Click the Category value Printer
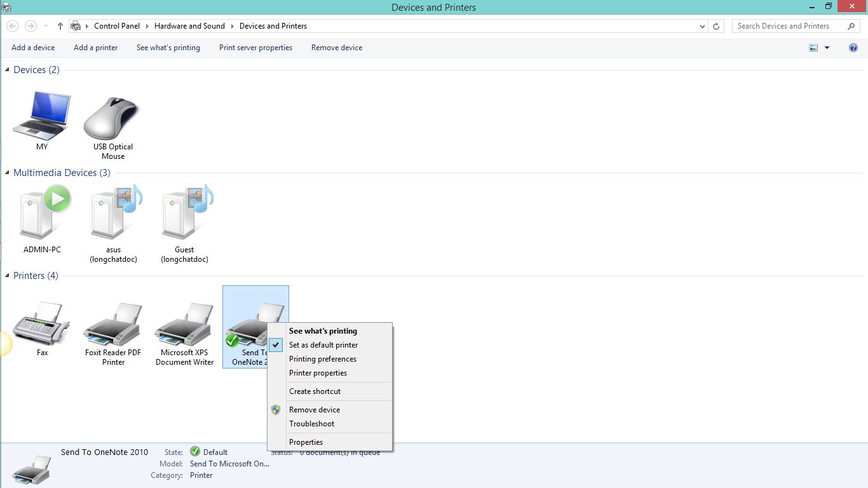This screenshot has width=868, height=488. (x=201, y=475)
